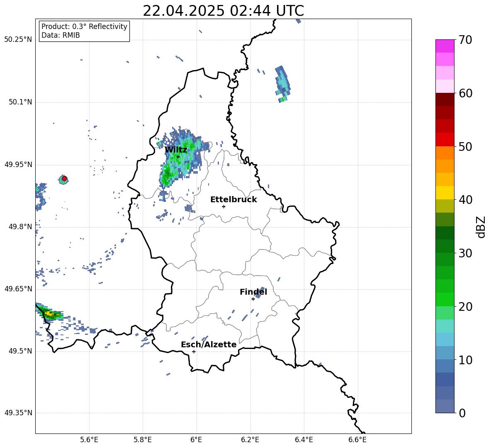Image resolution: width=491 pixels, height=448 pixels.
Task: Click the 49.35°N latitude label
Action: click(x=18, y=413)
